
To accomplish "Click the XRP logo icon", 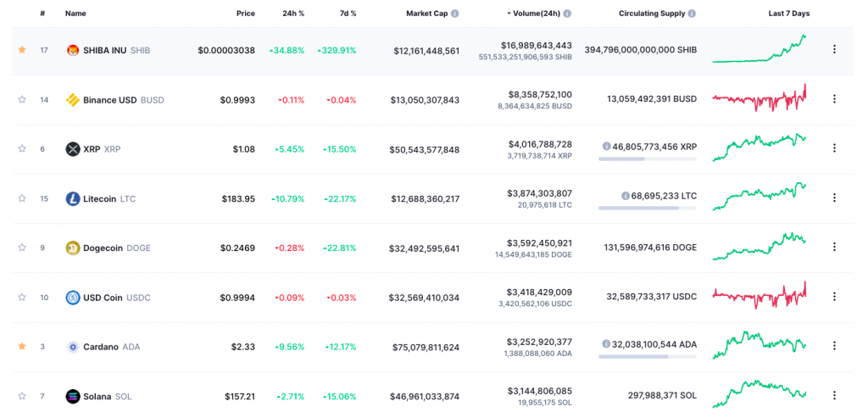I will pyautogui.click(x=73, y=149).
